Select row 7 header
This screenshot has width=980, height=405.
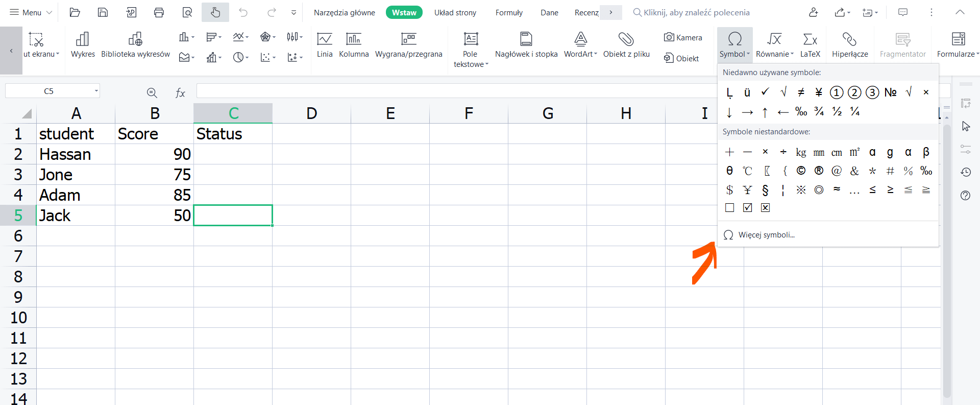click(x=18, y=256)
